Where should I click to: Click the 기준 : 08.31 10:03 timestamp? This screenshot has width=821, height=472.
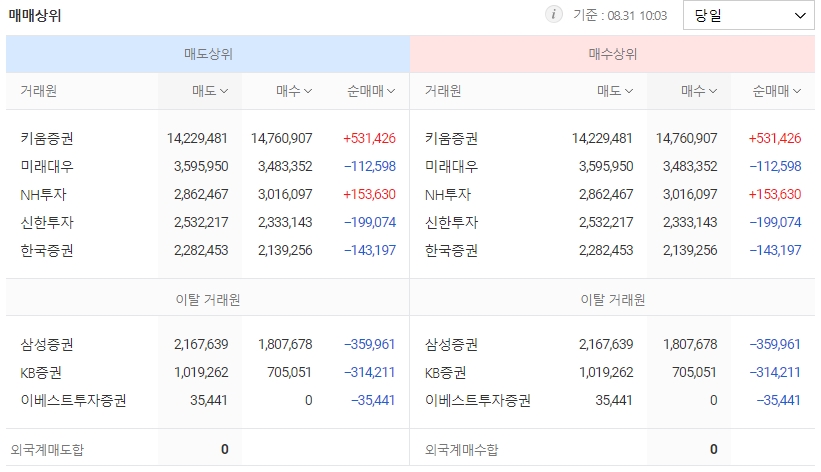pyautogui.click(x=620, y=15)
